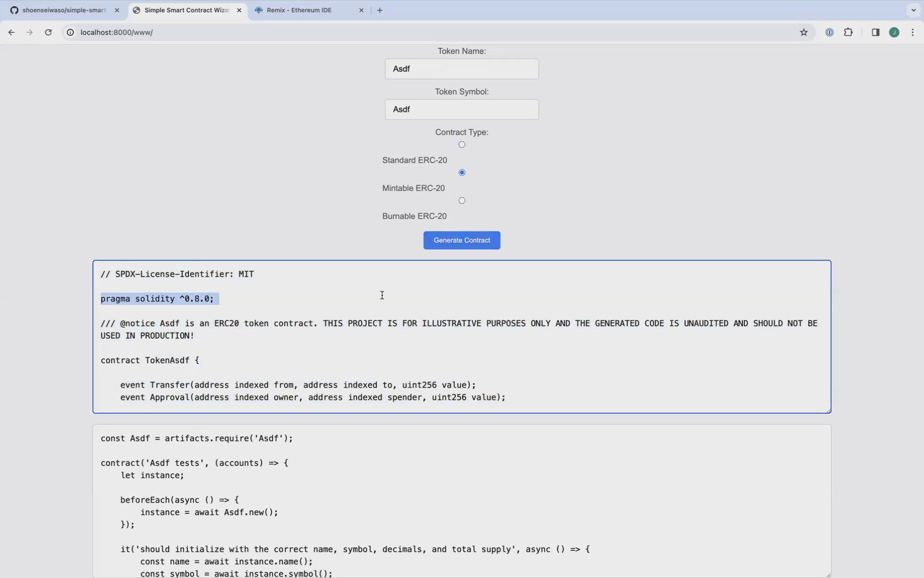This screenshot has width=924, height=578.
Task: Switch to the shoenseiwaso/simple-smart GitHub tab
Action: [62, 10]
